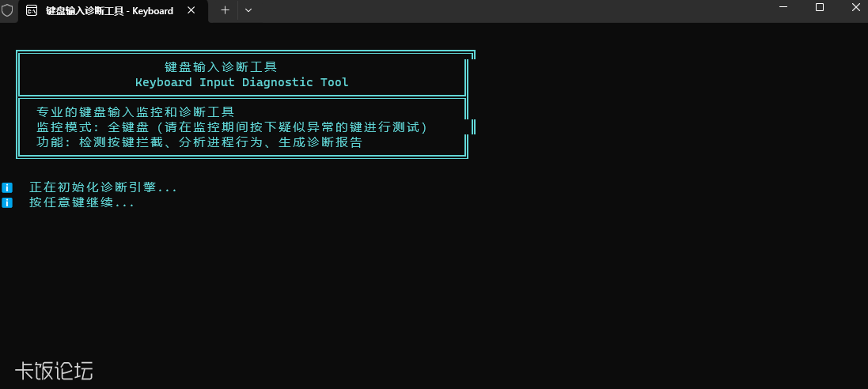
Task: Maximize the terminal window
Action: tap(820, 7)
